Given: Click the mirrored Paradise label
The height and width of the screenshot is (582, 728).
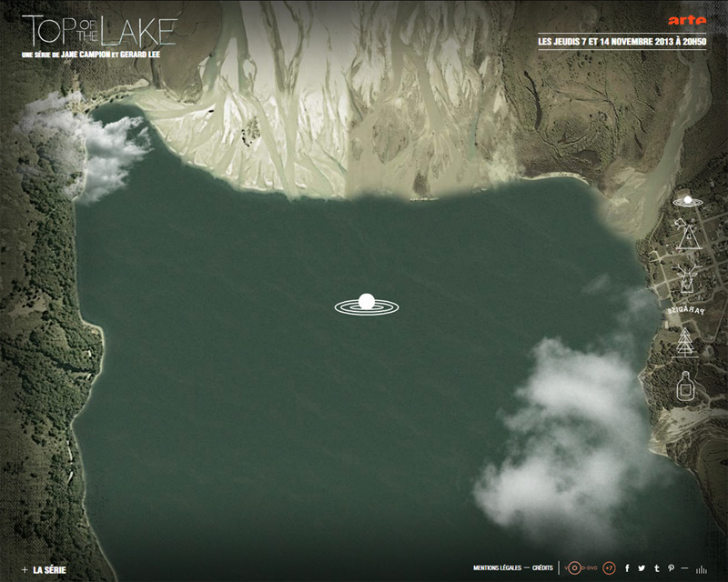Looking at the screenshot, I should 686,310.
